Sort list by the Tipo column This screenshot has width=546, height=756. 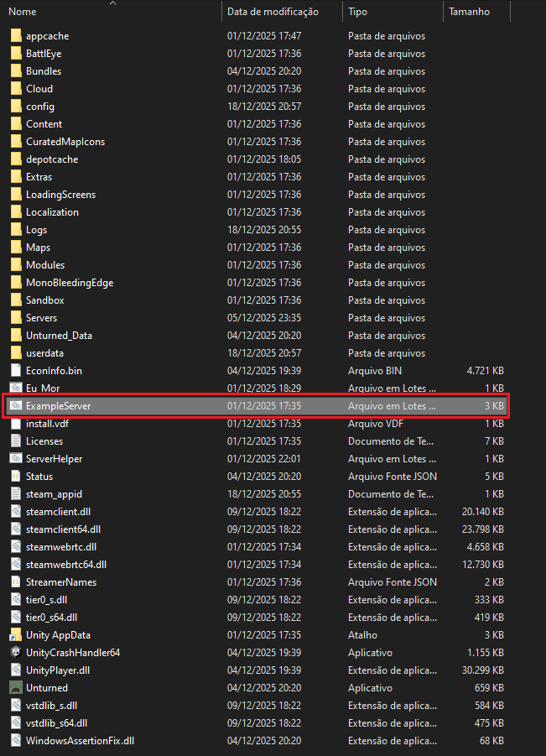pos(357,12)
